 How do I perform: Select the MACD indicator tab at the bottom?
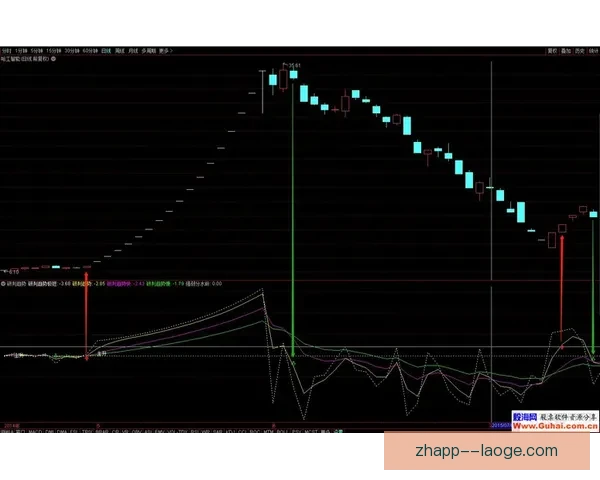(36, 431)
